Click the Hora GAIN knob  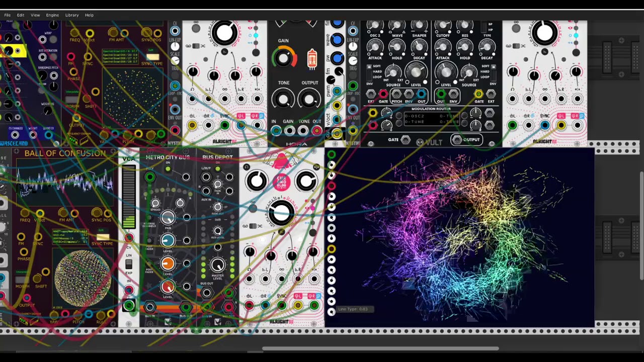click(284, 58)
